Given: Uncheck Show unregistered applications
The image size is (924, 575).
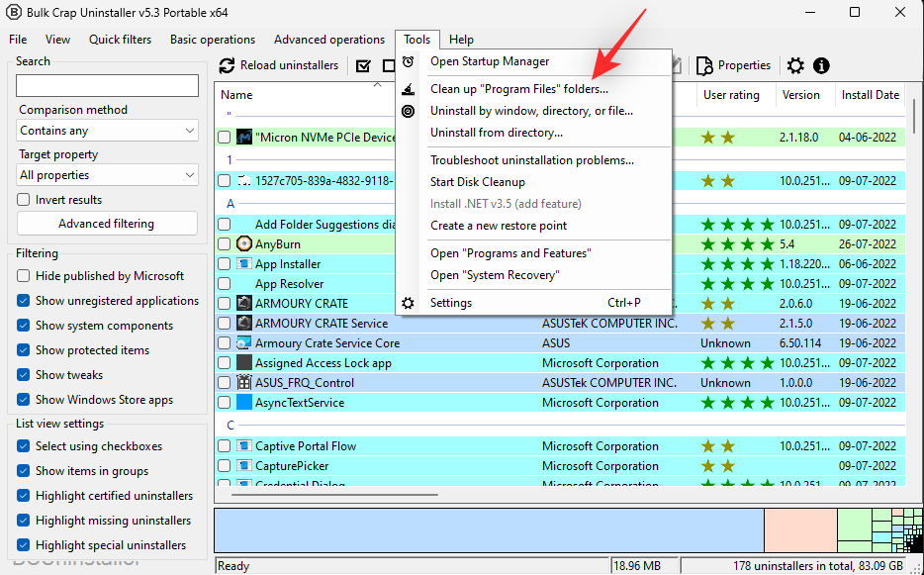Looking at the screenshot, I should 24,301.
